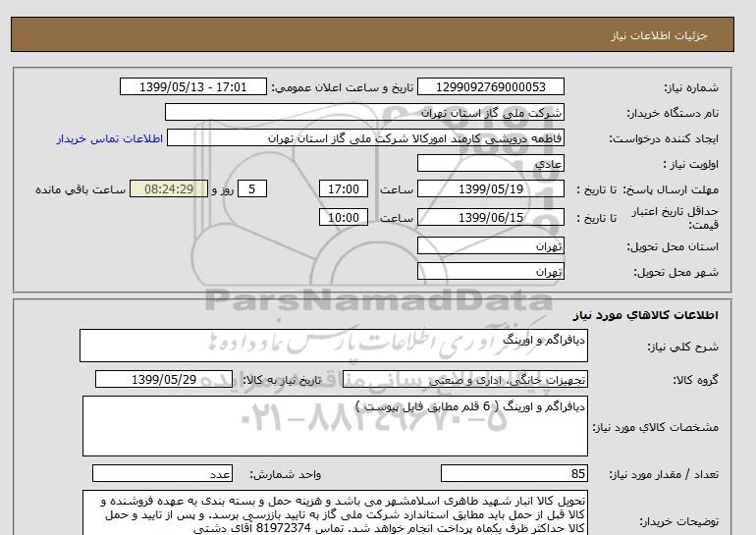Click the request creator field فاطمه درویشی
Viewport: 756px width, 535px height.
coord(365,137)
